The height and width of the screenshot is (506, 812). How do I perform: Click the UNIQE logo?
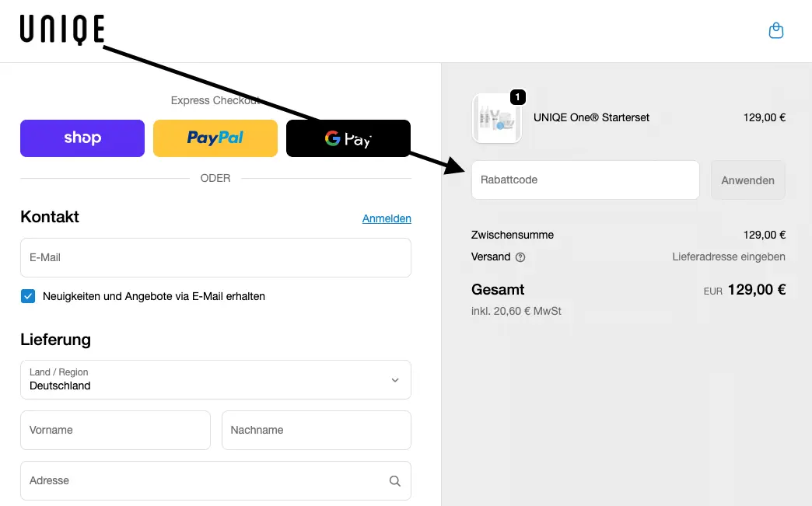click(x=62, y=30)
